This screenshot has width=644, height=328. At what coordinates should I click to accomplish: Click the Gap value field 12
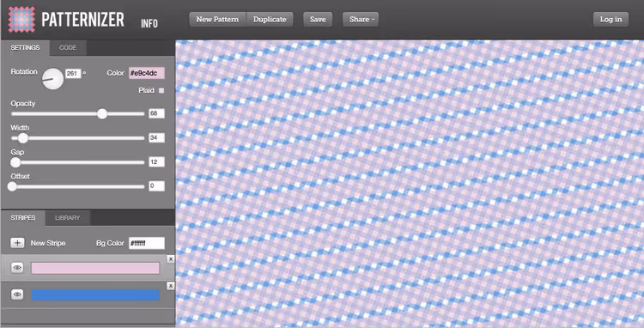(x=156, y=161)
